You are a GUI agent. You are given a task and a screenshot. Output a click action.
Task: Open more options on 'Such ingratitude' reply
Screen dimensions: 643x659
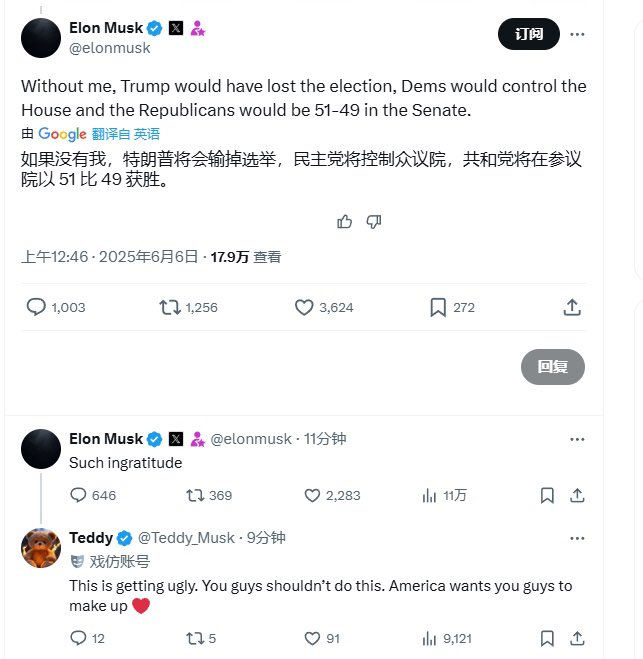tap(577, 439)
